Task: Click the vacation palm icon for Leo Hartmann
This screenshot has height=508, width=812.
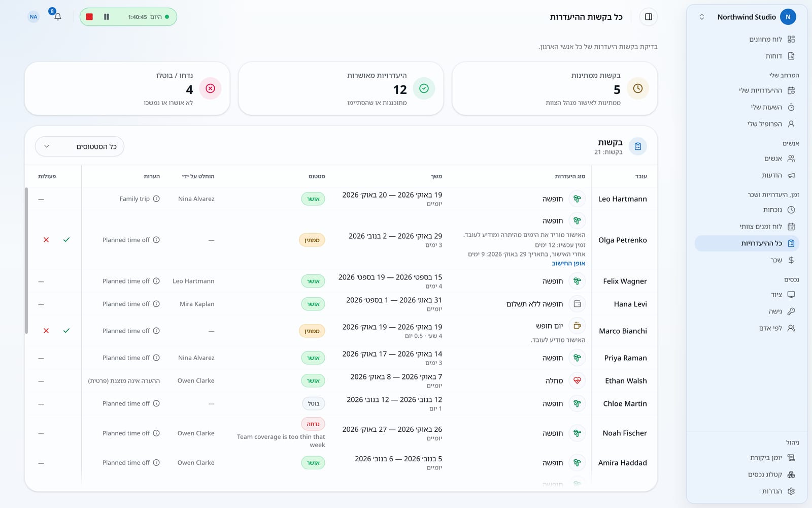Action: 577,199
